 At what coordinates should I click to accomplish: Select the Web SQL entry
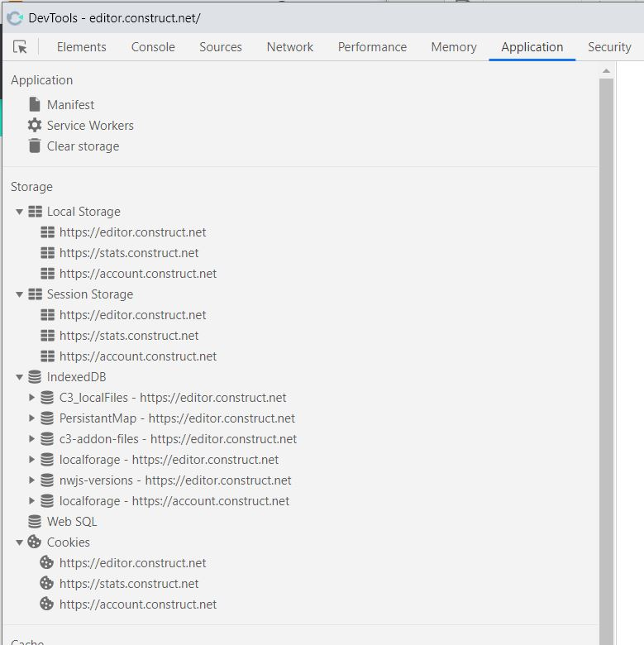(x=72, y=521)
